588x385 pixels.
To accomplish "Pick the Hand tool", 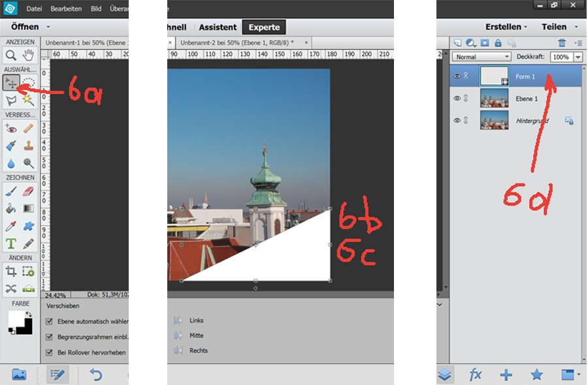I will point(29,55).
